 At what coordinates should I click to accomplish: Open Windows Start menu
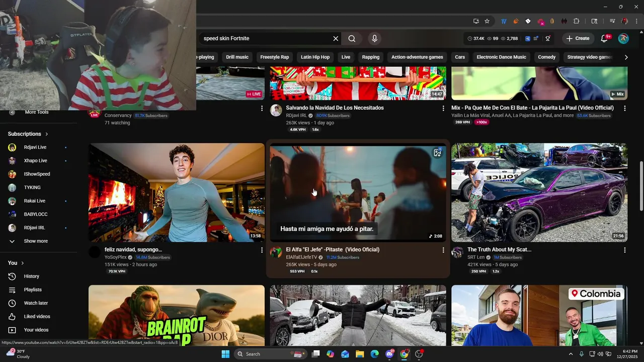225,354
